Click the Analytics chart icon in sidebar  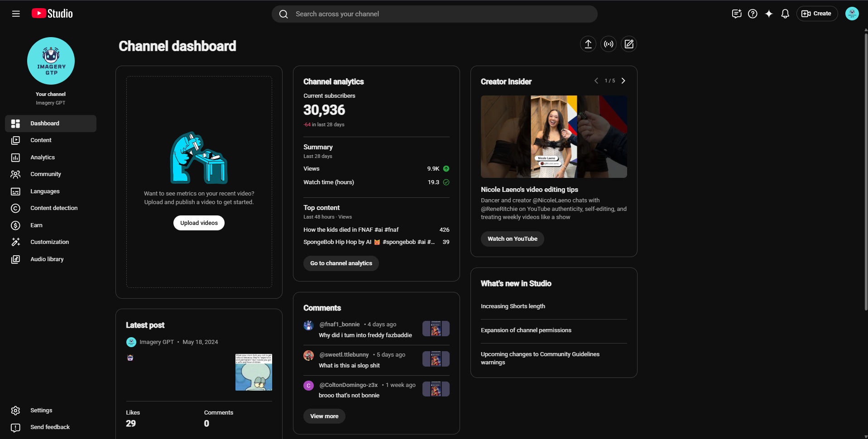15,157
